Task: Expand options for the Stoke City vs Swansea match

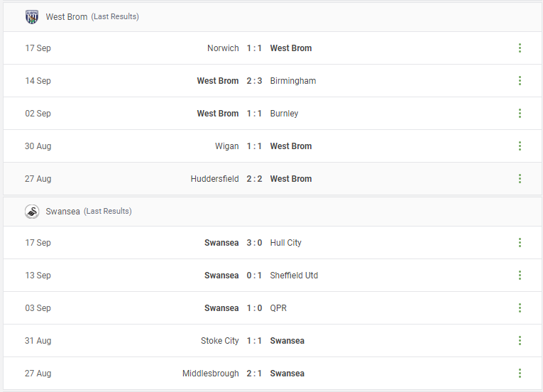Action: click(x=520, y=340)
